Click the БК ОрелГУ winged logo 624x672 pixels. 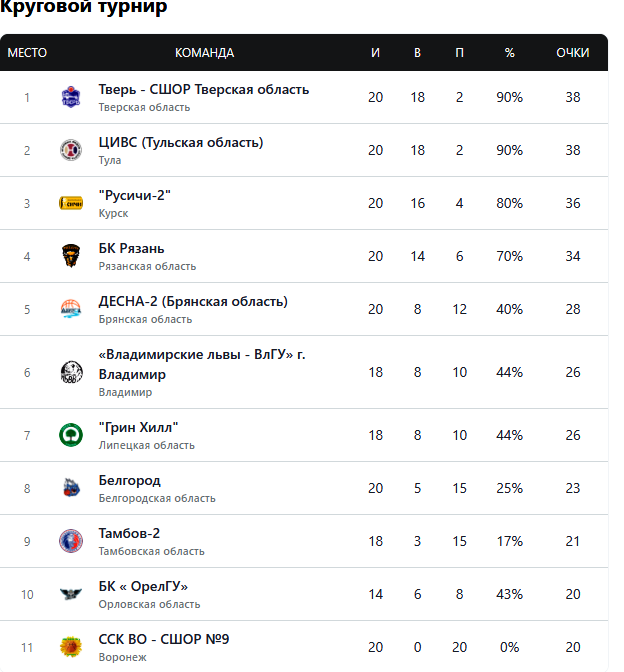(x=71, y=594)
